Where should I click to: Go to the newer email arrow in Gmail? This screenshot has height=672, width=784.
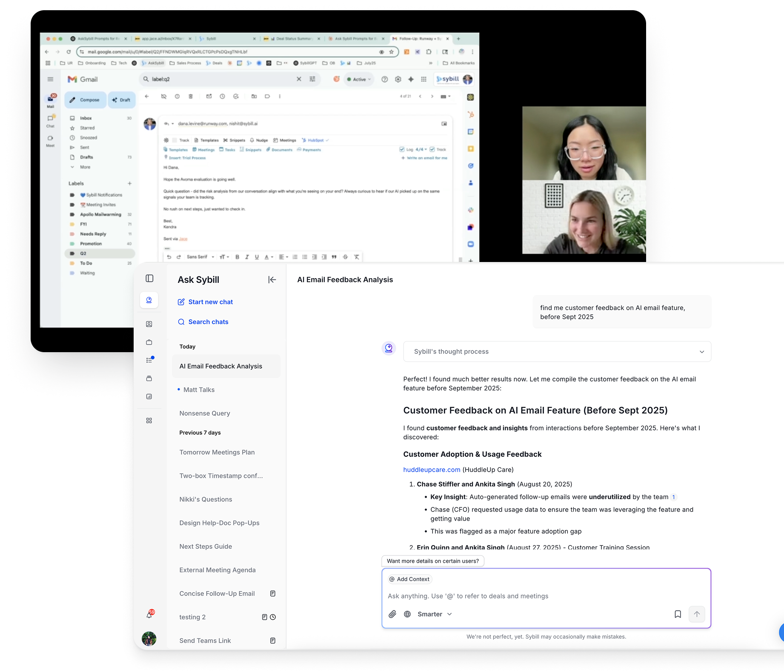[x=420, y=97]
